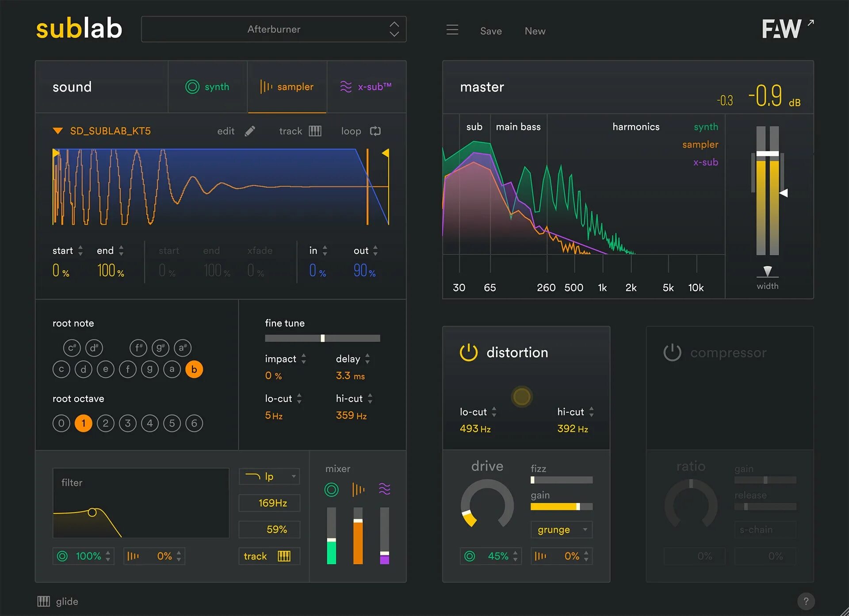Click the master level arrow marker
The width and height of the screenshot is (849, 616).
[x=784, y=193]
